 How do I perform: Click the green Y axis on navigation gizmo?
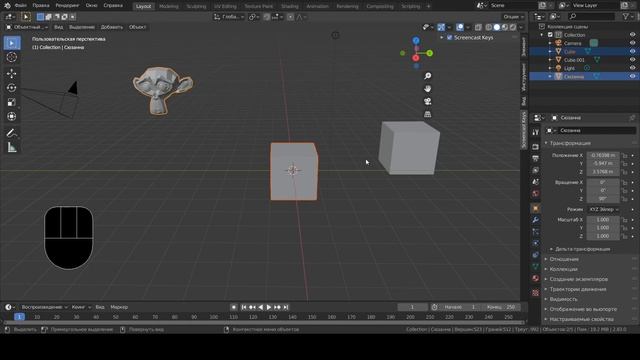tap(429, 53)
